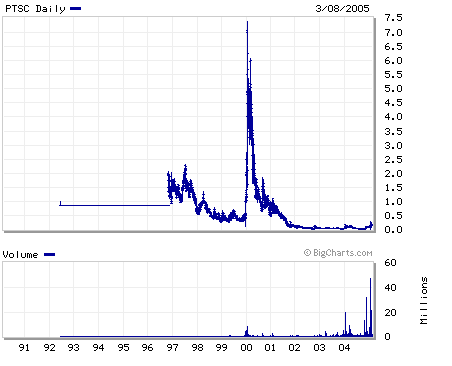Click the 2.0 price axis label
Viewport: 452px width, 366px height.
(393, 174)
